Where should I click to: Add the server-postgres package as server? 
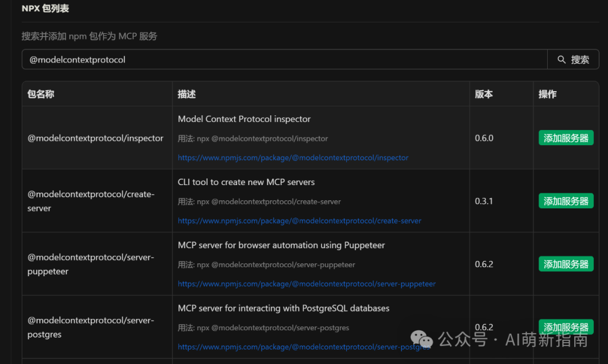click(566, 326)
